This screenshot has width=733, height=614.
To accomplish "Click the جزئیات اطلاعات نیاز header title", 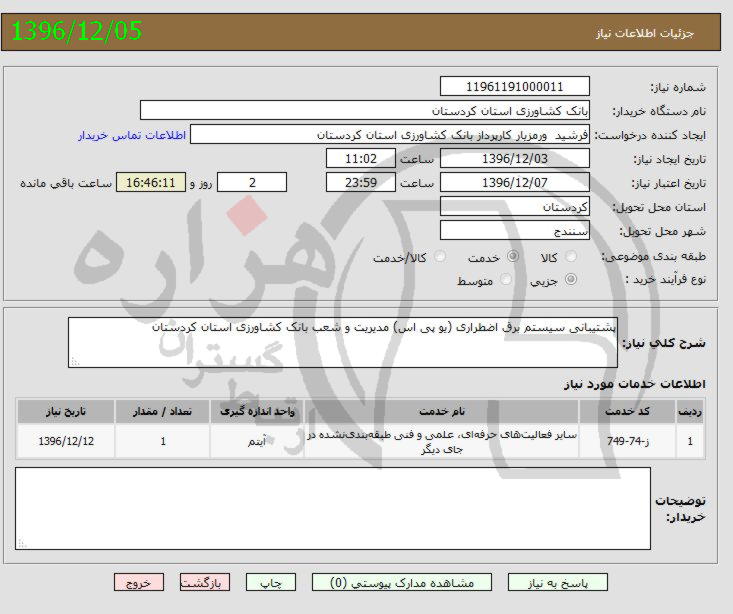I will 645,33.
